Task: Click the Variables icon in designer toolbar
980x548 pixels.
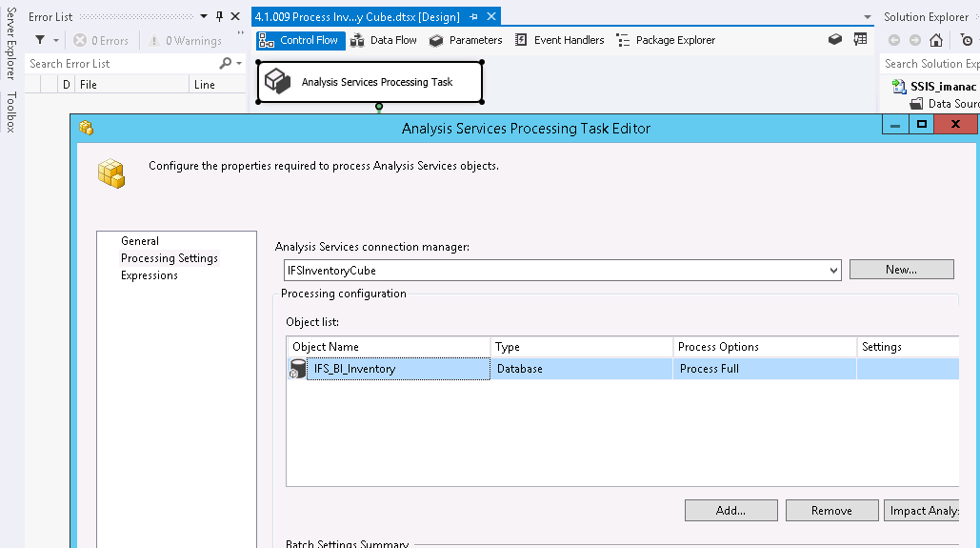Action: click(860, 40)
